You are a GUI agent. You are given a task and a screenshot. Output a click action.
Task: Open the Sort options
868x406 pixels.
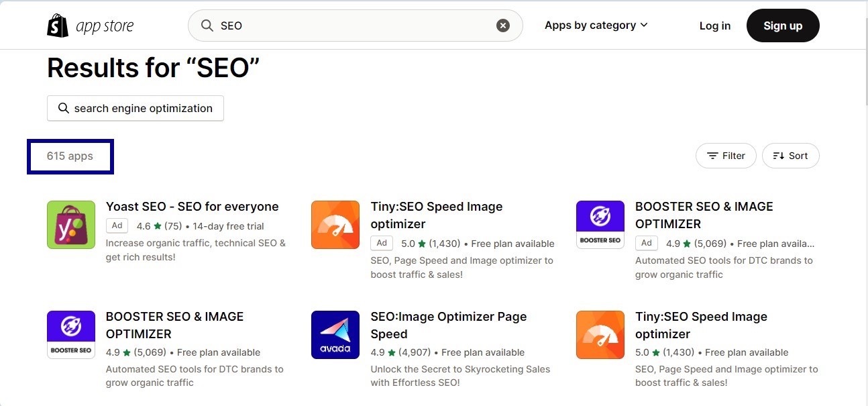click(x=790, y=156)
